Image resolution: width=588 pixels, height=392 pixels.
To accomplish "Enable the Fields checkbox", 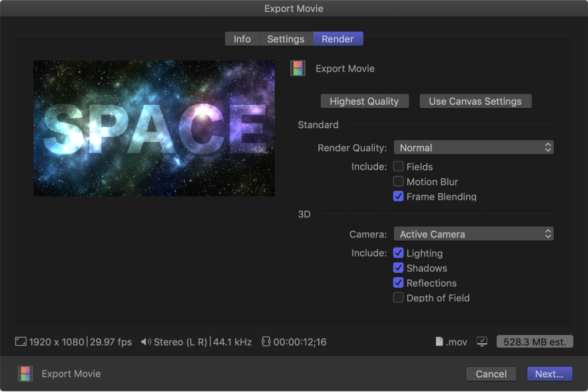I will pyautogui.click(x=398, y=166).
